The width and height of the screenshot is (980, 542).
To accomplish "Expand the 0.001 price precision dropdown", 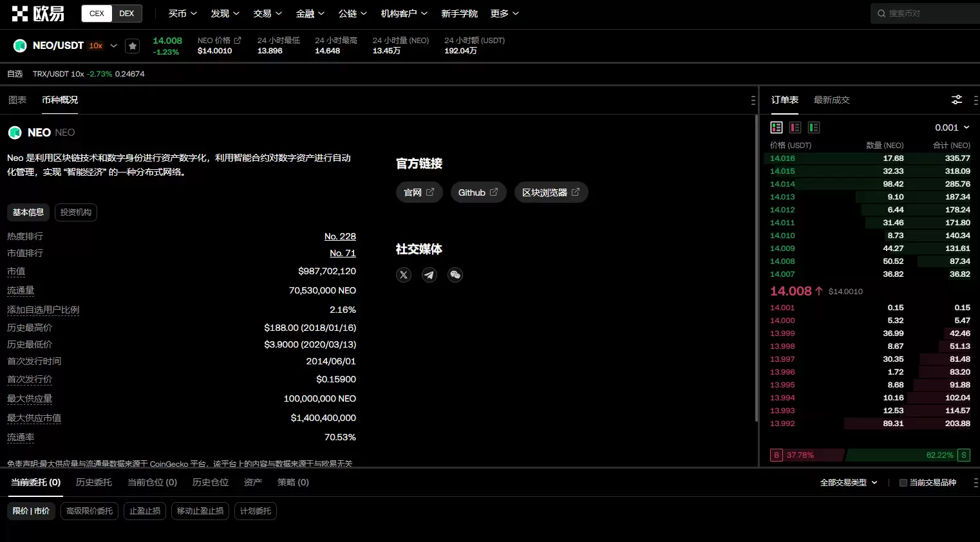I will [952, 127].
